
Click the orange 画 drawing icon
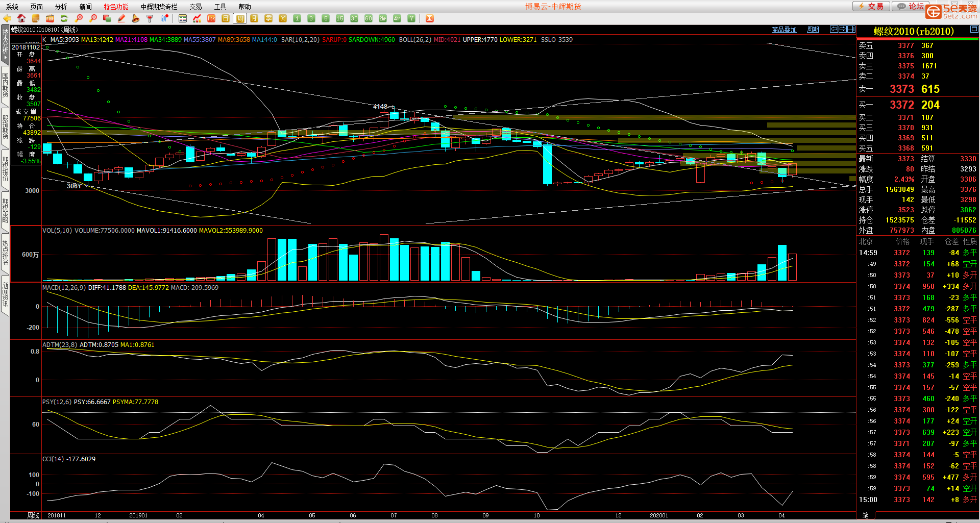tap(430, 18)
